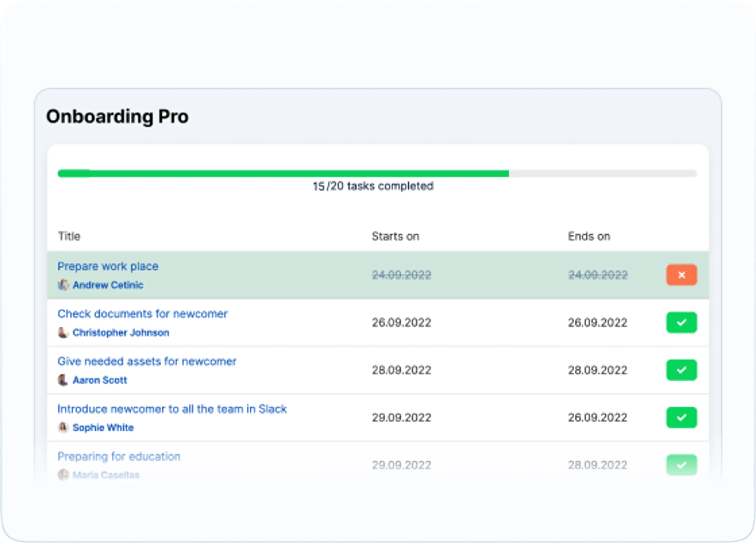The height and width of the screenshot is (543, 756).
Task: Select end date 26.09.2022 in Introduce newcomer row
Action: [x=598, y=417]
